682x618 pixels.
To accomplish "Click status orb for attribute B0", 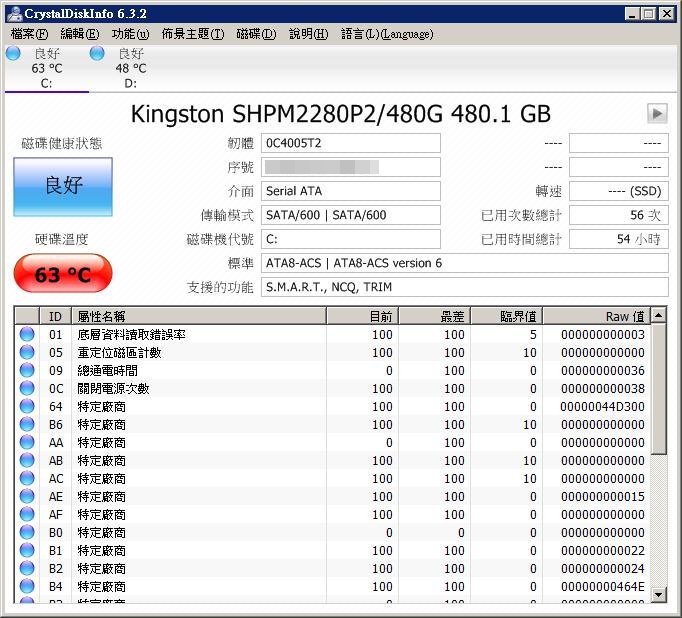I will click(27, 532).
